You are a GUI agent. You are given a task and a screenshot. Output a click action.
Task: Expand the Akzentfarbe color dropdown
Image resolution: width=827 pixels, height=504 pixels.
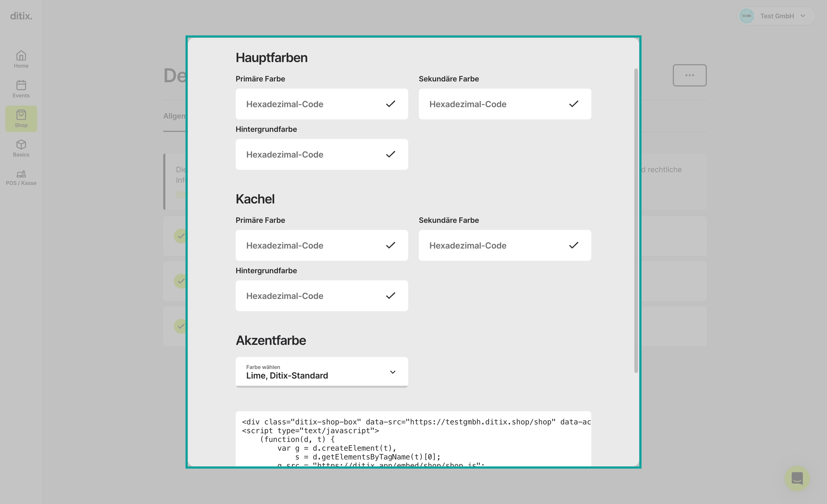tap(321, 372)
